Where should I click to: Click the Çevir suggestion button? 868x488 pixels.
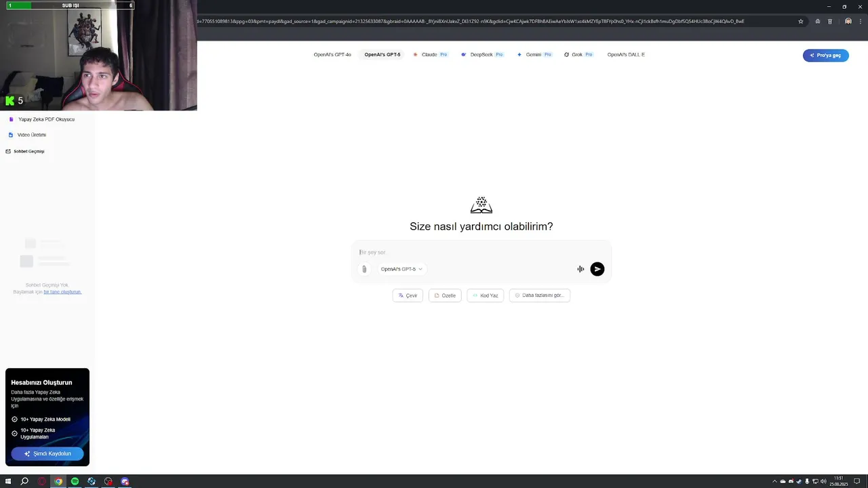(x=408, y=296)
